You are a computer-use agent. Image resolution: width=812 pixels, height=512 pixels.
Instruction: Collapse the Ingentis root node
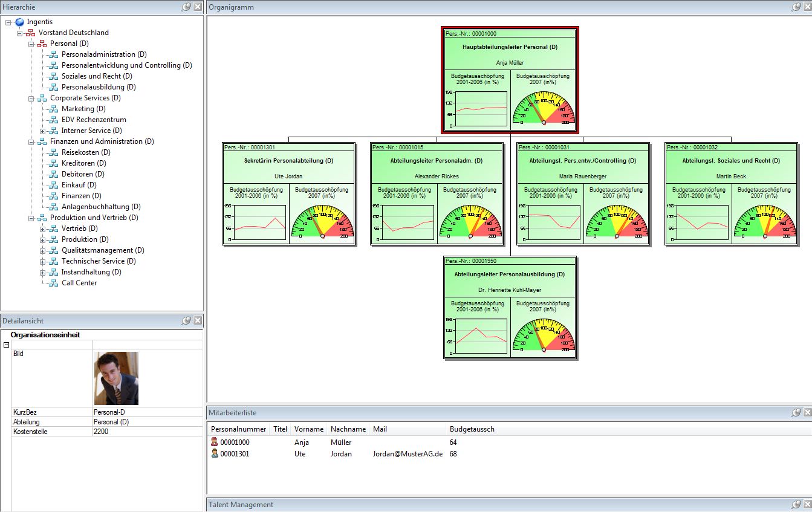click(8, 22)
